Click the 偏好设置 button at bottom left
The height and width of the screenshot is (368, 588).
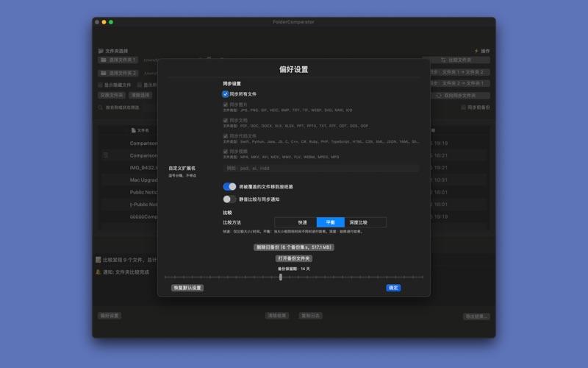pyautogui.click(x=110, y=316)
